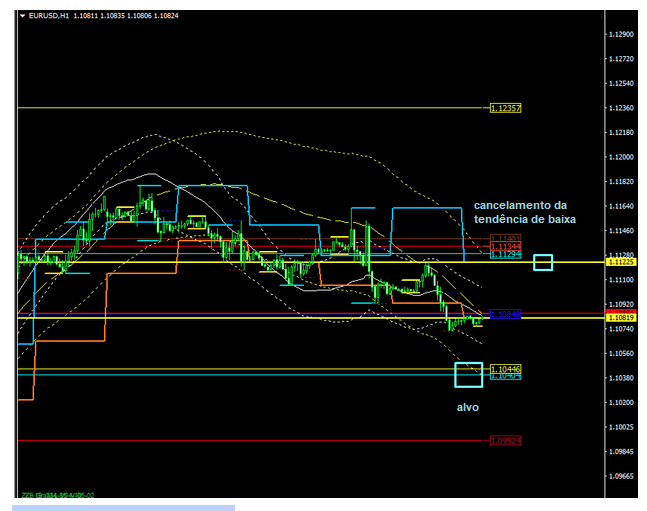Select the yellow horizontal line at 1.12357
This screenshot has width=647, height=511.
[250, 108]
